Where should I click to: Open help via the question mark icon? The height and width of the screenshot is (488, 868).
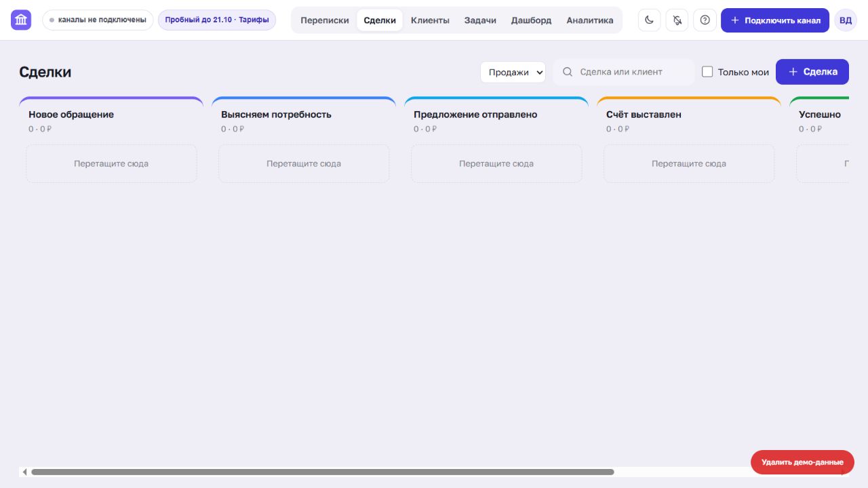(705, 20)
